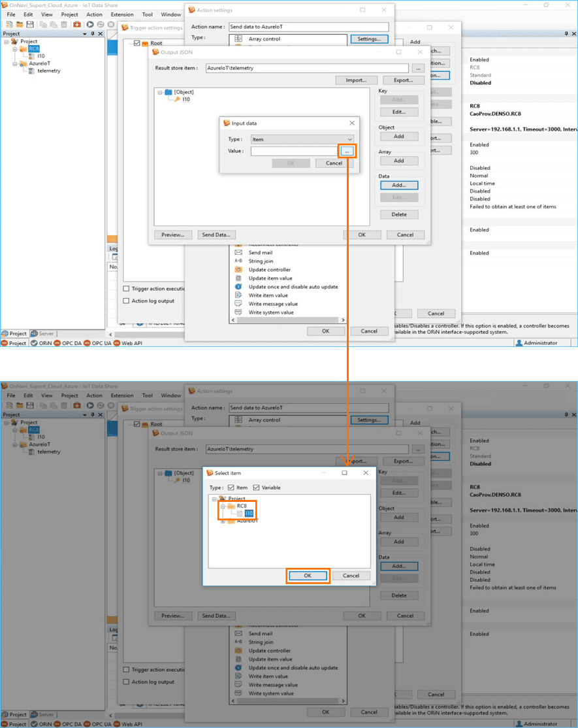Enable Action log output checkbox, Input data screenshot
This screenshot has width=578, height=728.
coord(125,301)
